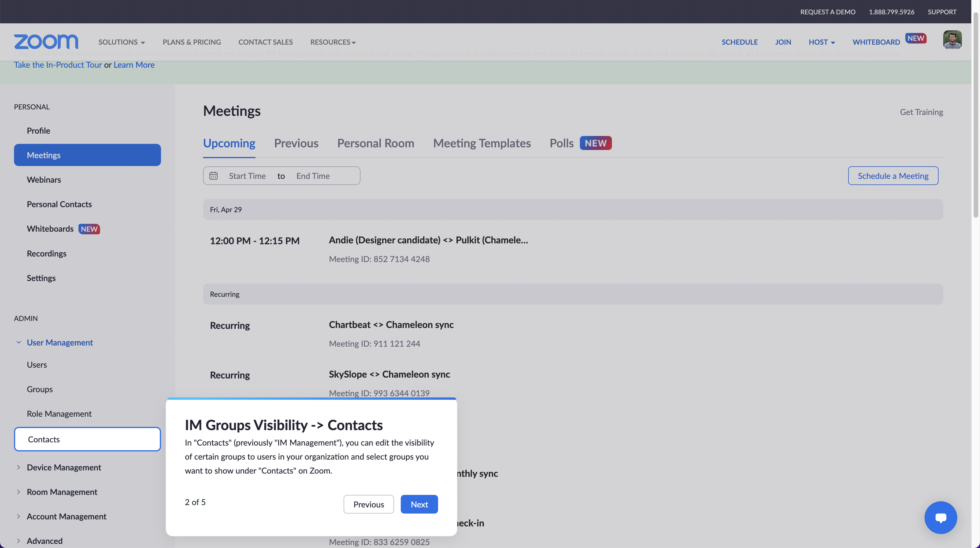Select Meetings in the sidebar

pyautogui.click(x=87, y=155)
